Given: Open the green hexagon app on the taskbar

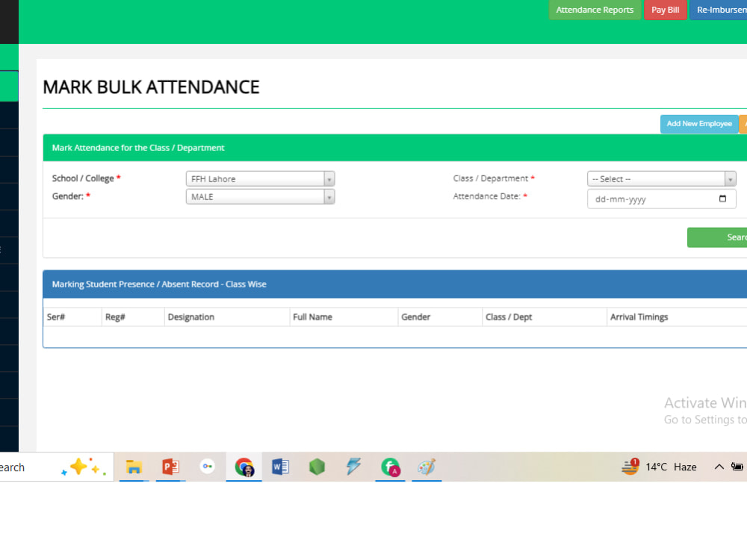Looking at the screenshot, I should point(317,467).
